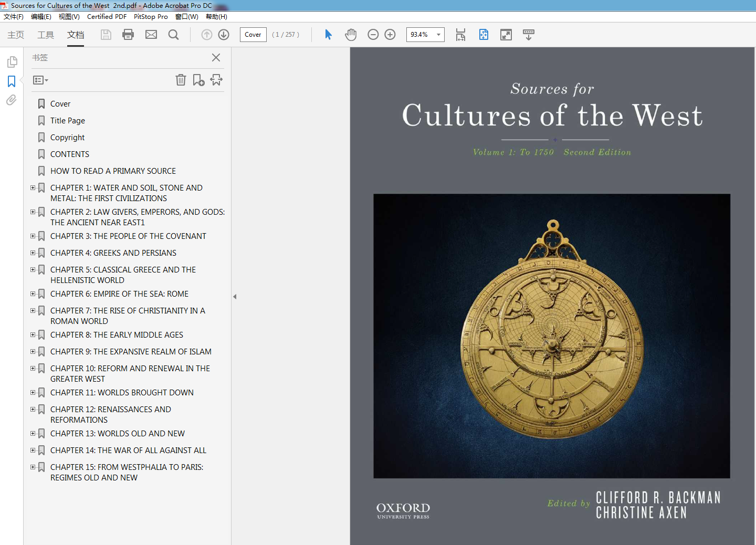This screenshot has height=545, width=756.
Task: Click the page label field Cover
Action: [253, 35]
